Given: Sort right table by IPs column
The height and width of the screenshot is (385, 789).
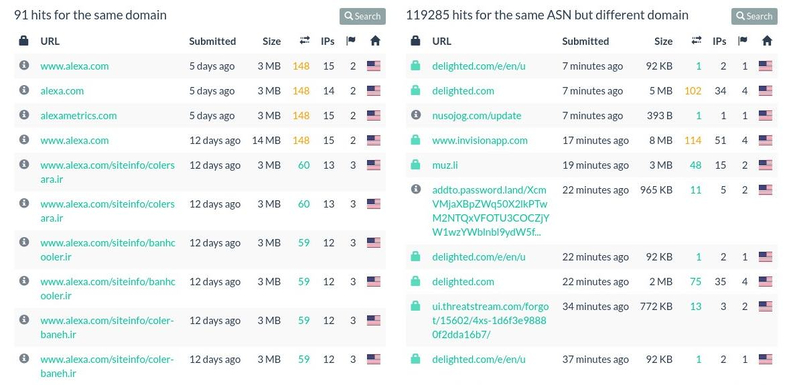Looking at the screenshot, I should (x=719, y=41).
